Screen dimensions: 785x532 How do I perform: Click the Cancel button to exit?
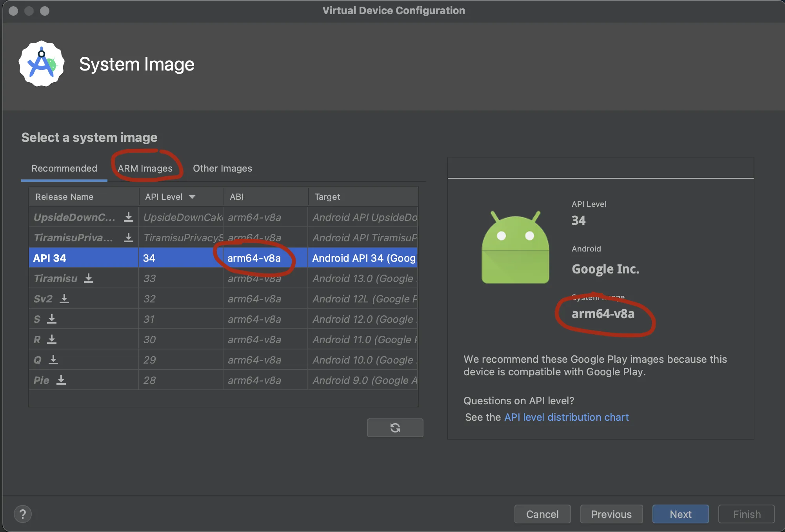[543, 514]
